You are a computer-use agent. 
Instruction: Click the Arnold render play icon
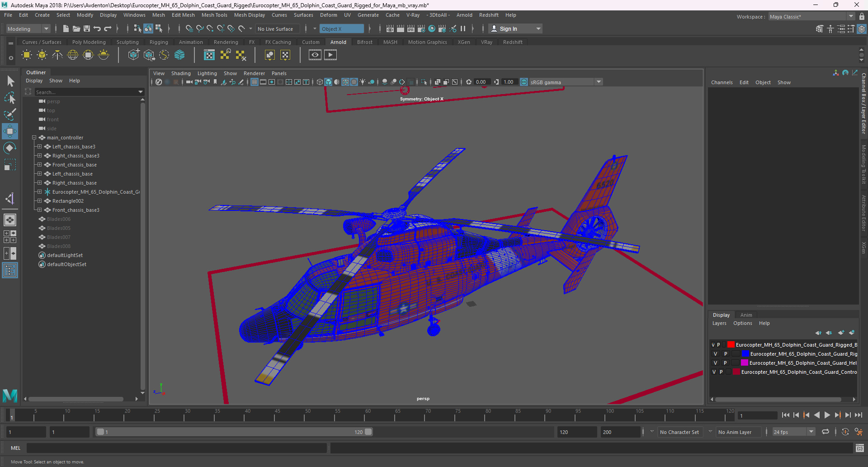330,55
